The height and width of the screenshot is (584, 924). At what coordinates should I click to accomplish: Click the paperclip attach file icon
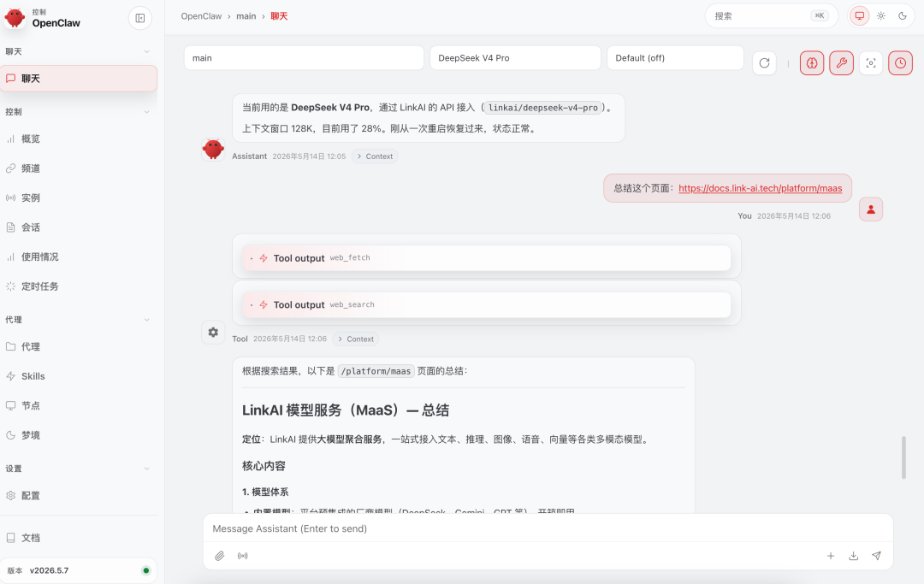(x=220, y=556)
